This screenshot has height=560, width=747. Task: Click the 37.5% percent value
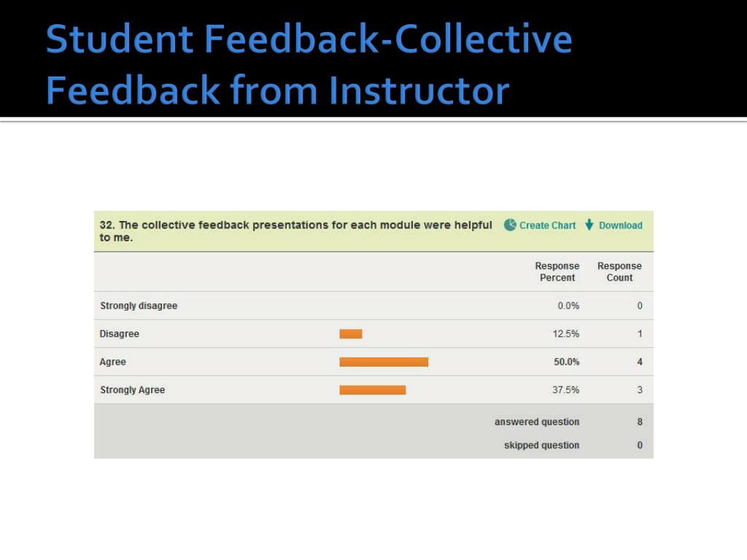click(566, 390)
